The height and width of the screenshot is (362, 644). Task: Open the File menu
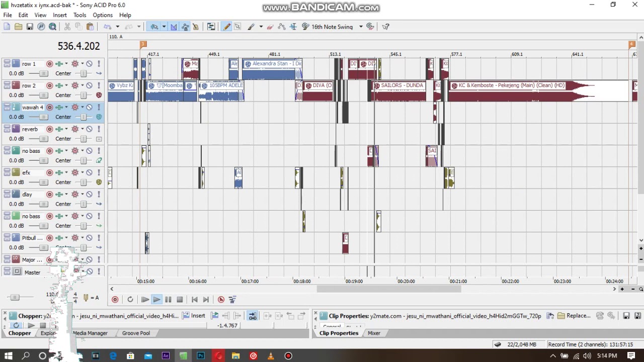(8, 15)
